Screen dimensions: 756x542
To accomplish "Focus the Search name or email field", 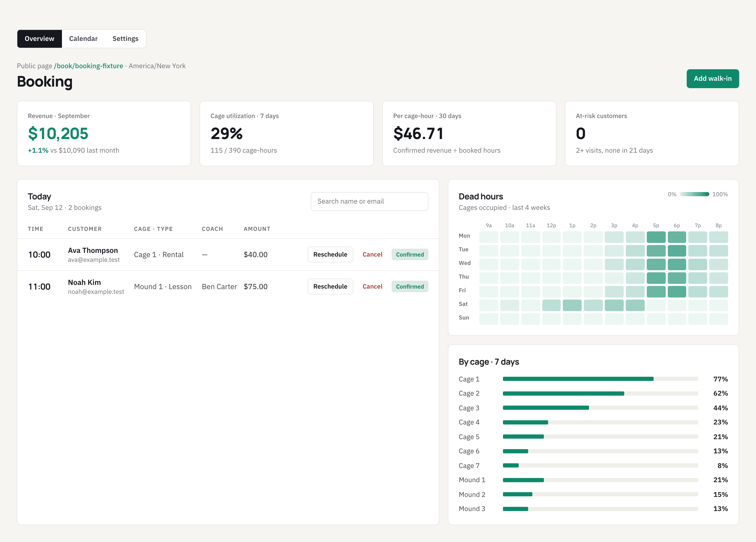I will (369, 201).
